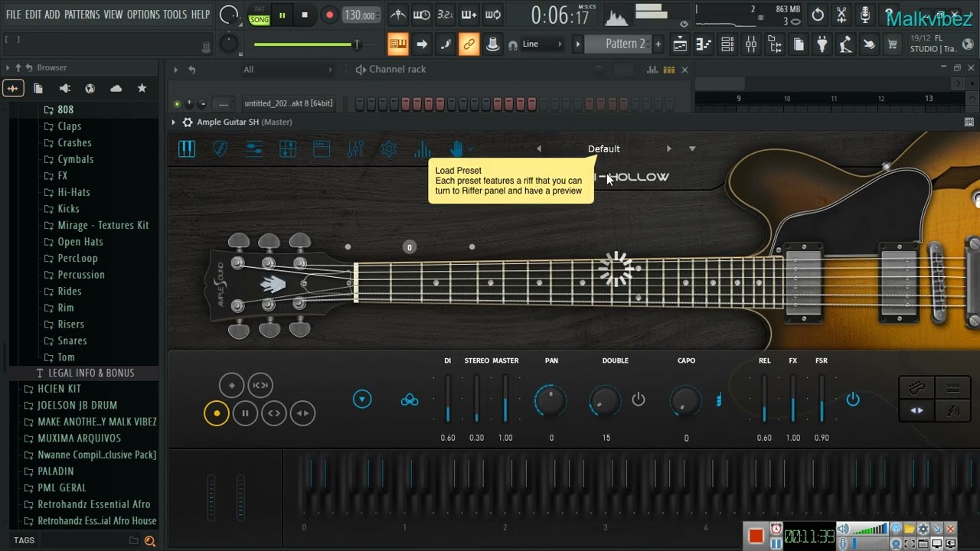
Task: Click the stereo mode triple-circle icon
Action: (x=410, y=399)
